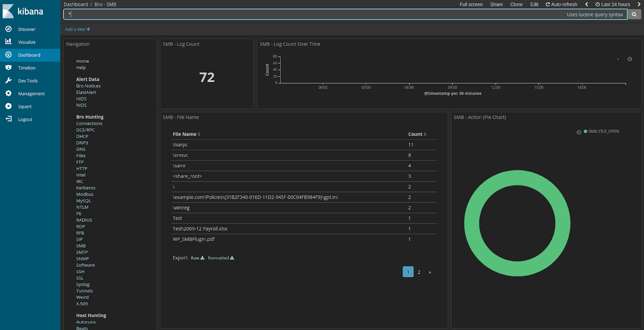The image size is (644, 330).
Task: Go to next results page arrow
Action: [430, 272]
